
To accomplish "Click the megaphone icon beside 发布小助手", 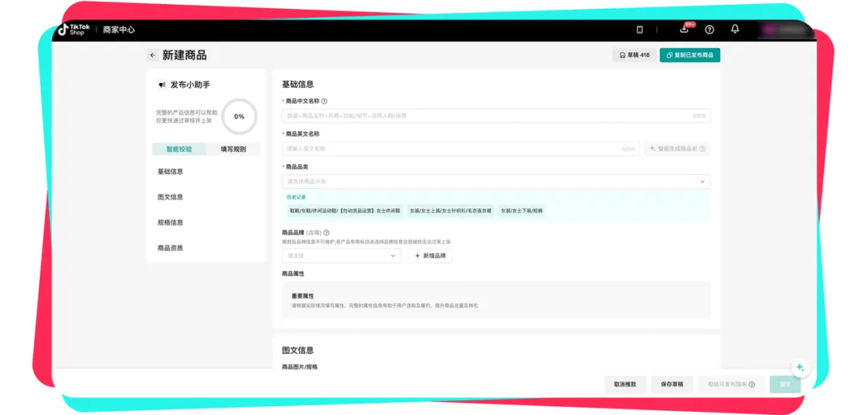I will pos(162,84).
